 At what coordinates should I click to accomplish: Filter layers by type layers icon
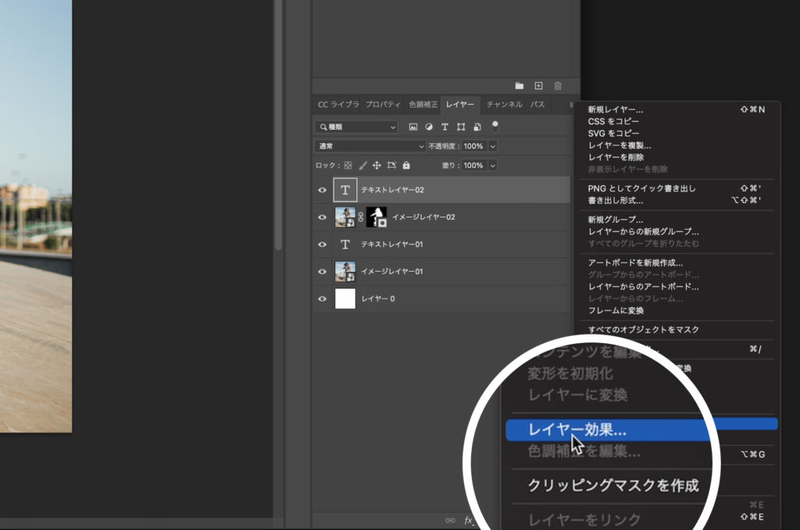click(445, 127)
